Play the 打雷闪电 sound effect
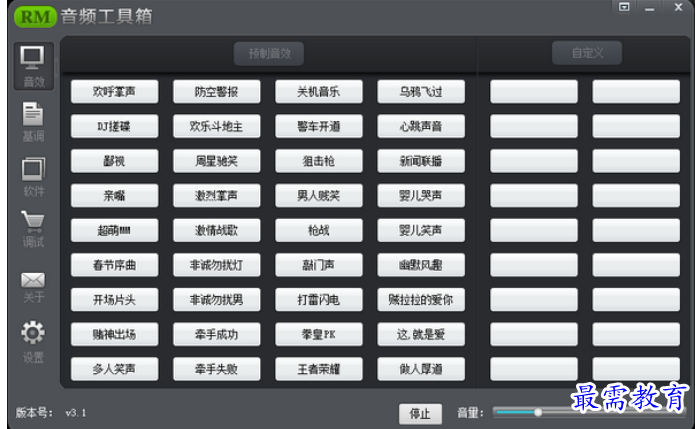The height and width of the screenshot is (429, 695). pos(318,300)
